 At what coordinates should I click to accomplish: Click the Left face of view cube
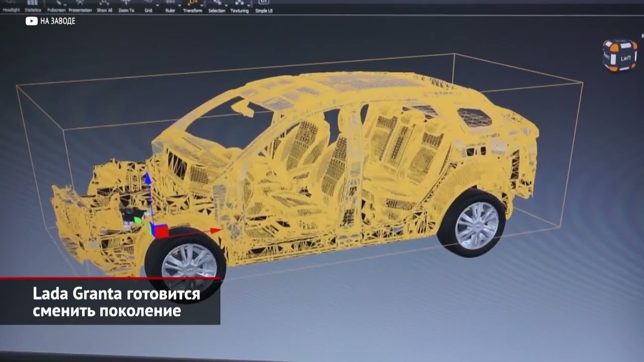(x=625, y=58)
